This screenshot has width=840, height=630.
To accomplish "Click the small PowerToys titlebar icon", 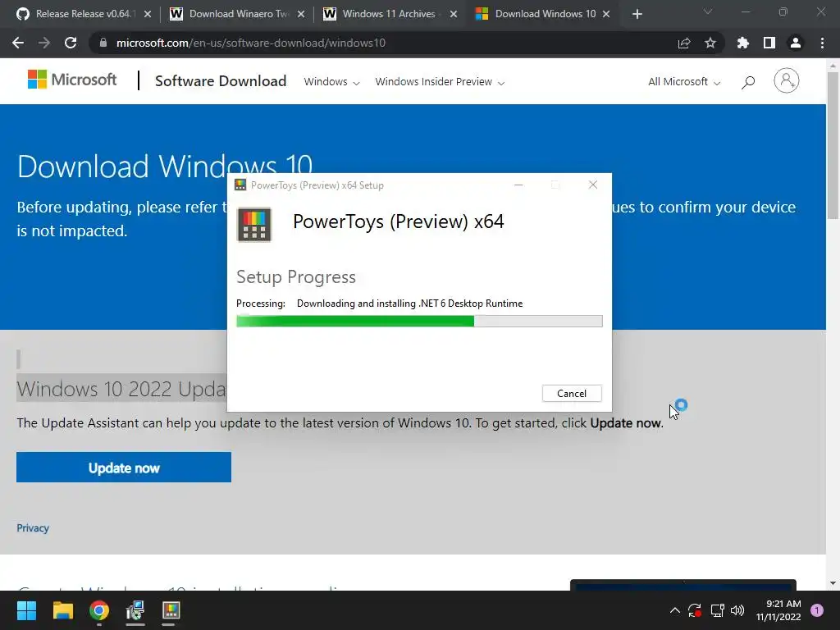I will (240, 185).
